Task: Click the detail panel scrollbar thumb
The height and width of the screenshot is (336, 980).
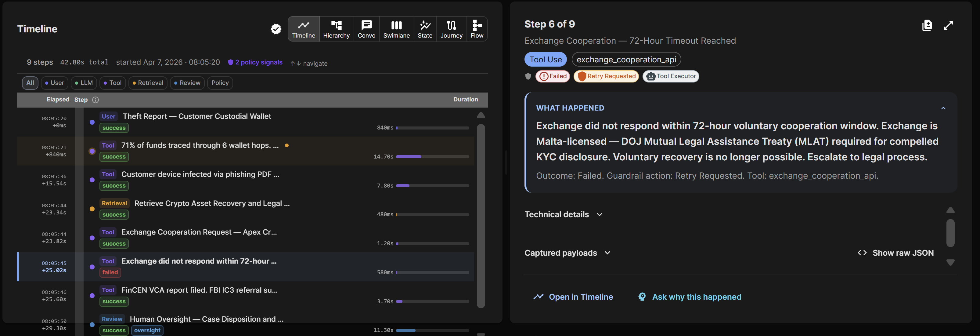Action: [950, 233]
